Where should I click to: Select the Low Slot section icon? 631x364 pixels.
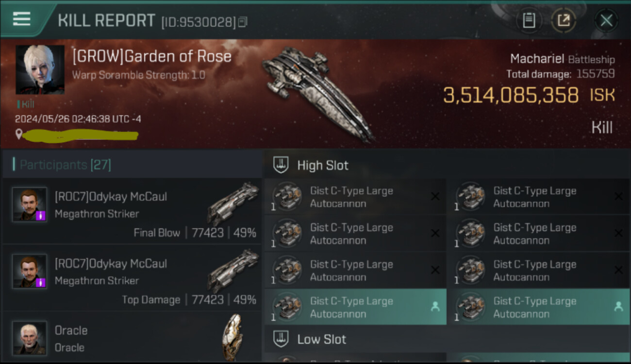281,339
